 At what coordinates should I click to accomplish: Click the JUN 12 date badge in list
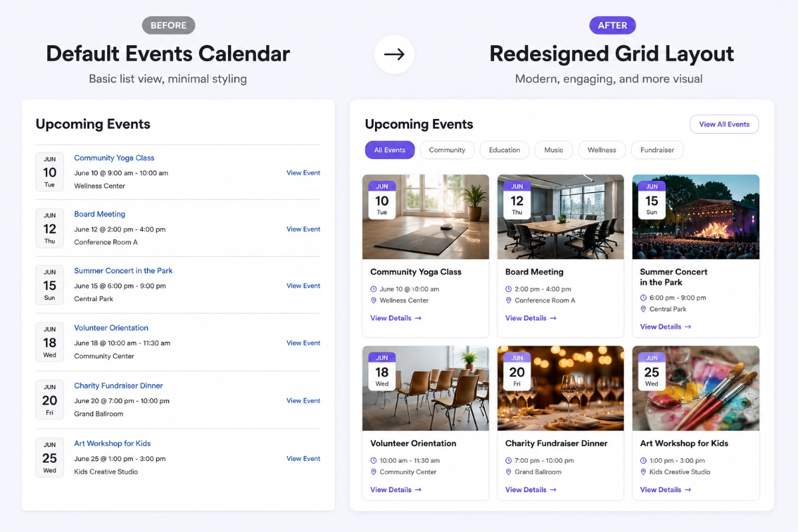pyautogui.click(x=50, y=228)
